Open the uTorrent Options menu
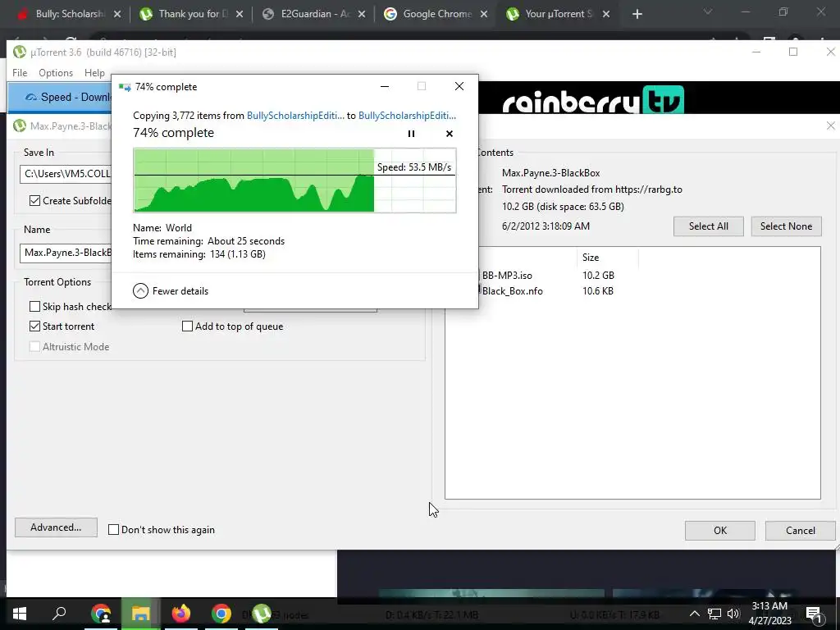 click(56, 73)
